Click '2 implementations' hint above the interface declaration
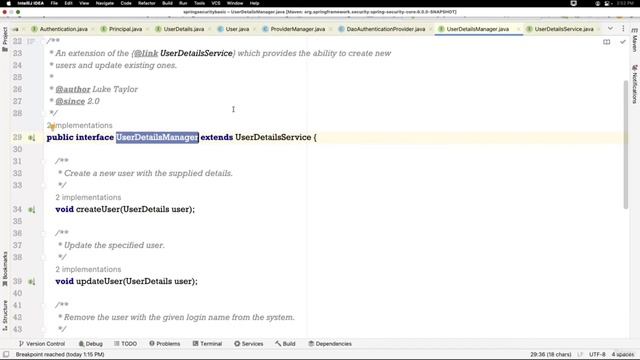This screenshot has height=360, width=640. tap(80, 125)
